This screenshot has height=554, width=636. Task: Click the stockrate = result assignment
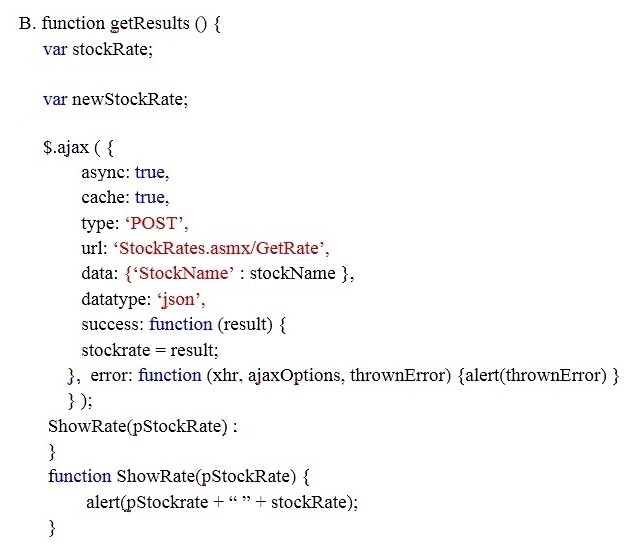point(150,350)
